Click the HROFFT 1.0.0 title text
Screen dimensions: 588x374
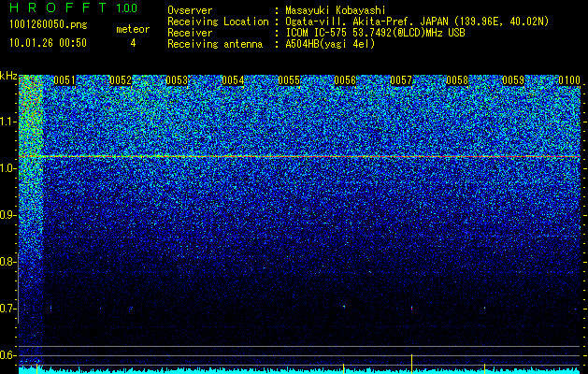[x=74, y=7]
